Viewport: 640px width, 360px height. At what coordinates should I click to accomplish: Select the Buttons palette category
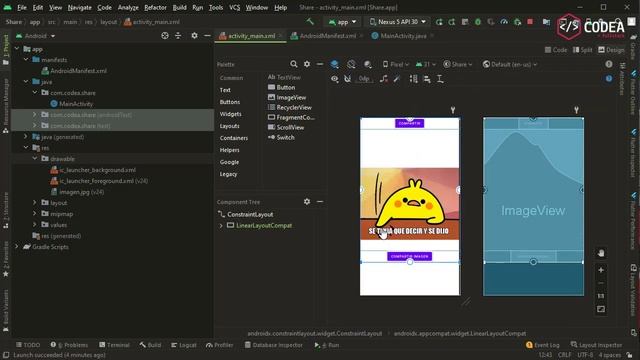pyautogui.click(x=230, y=102)
